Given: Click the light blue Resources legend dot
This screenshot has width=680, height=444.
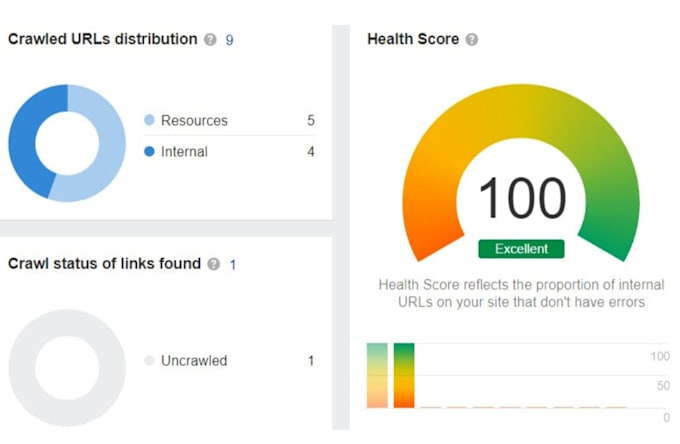Looking at the screenshot, I should tap(149, 120).
